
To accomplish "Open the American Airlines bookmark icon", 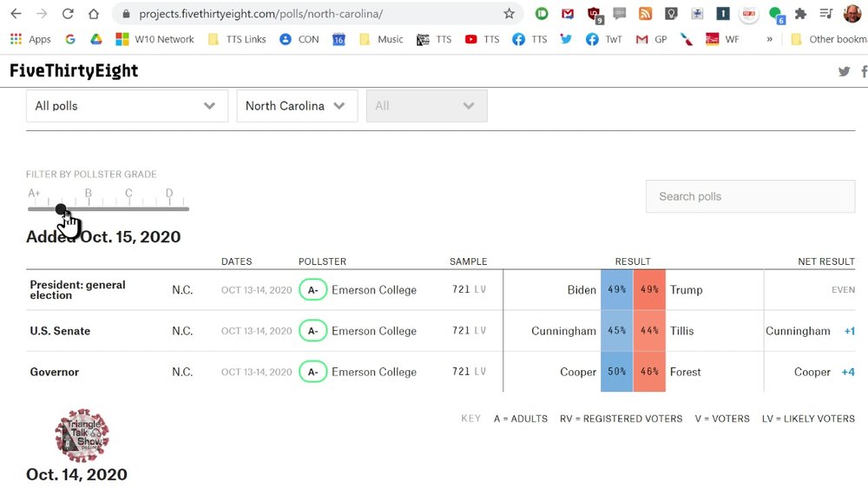I will pos(687,39).
